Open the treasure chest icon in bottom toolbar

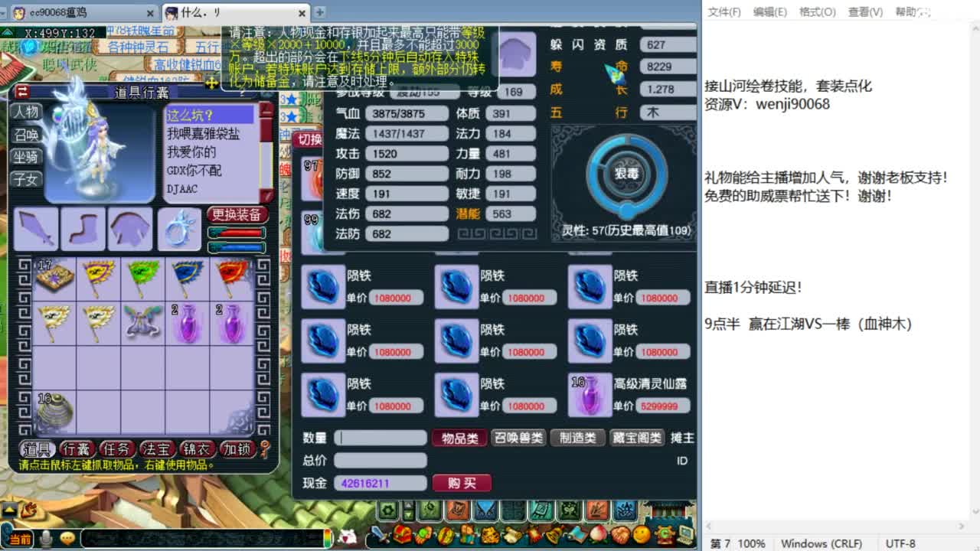coord(402,533)
